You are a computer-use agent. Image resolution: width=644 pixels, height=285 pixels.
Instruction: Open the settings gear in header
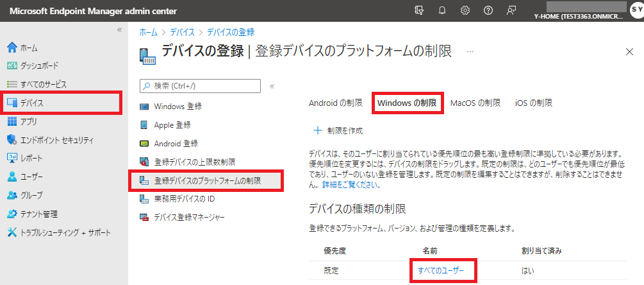[x=465, y=11]
